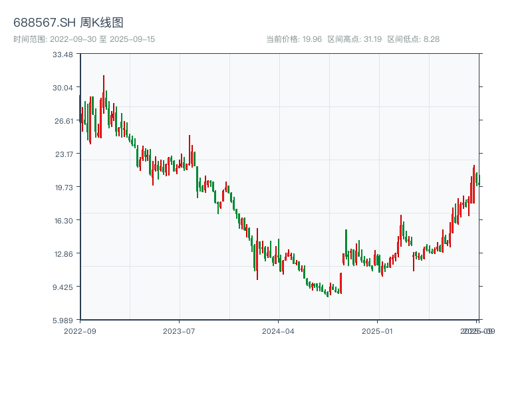
Task: Click the period high label 区间高点: 31.19
Action: (354, 39)
